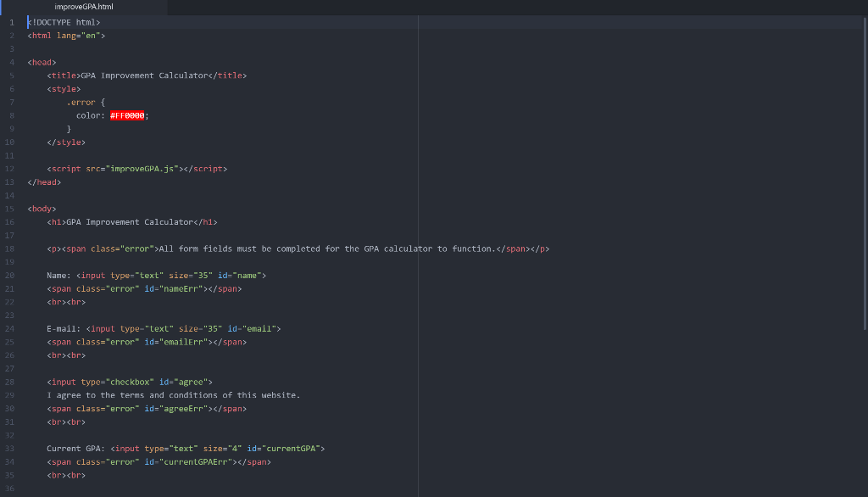Click the highlighted #FF0000 color value
The image size is (868, 497).
pos(127,114)
